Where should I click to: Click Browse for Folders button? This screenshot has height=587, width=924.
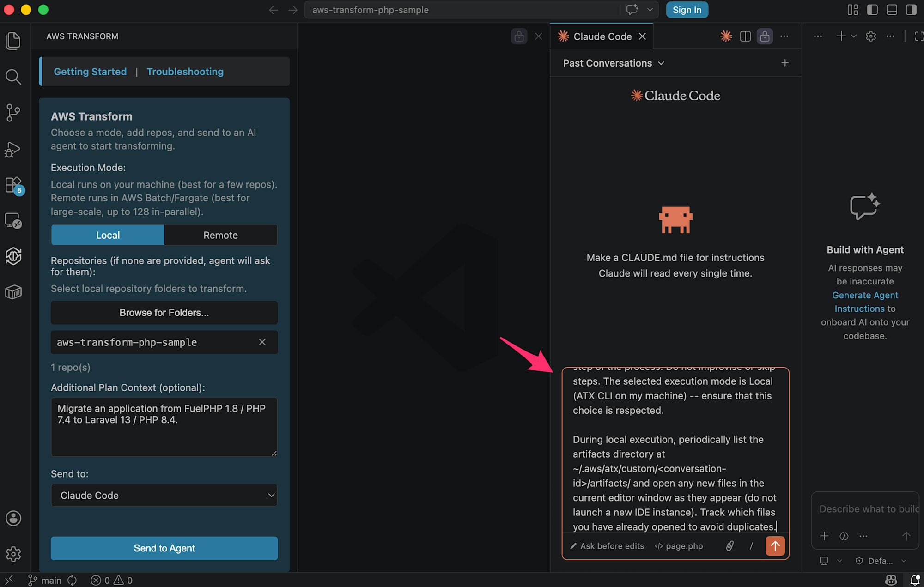[x=164, y=313]
